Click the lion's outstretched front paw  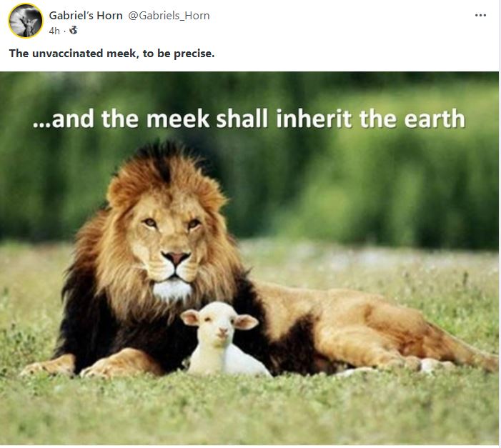tap(48, 366)
